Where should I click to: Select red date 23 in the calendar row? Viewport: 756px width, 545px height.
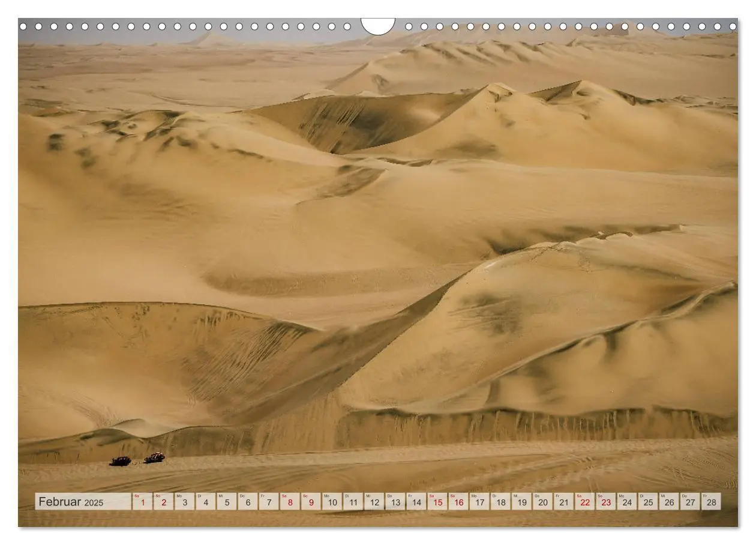606,502
